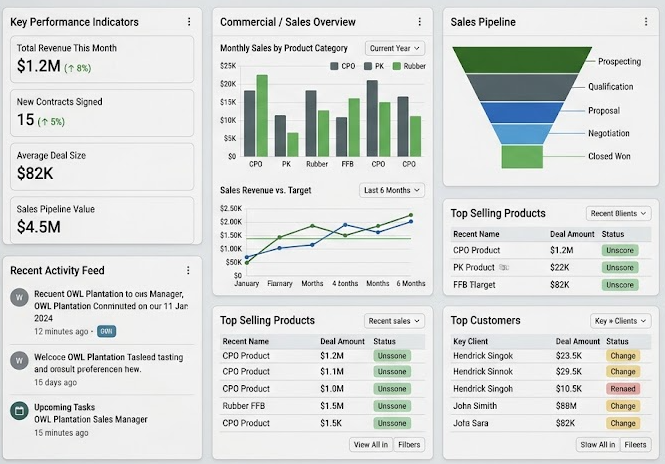
Task: Click Filbers button under Top Selling Products
Action: (x=409, y=444)
